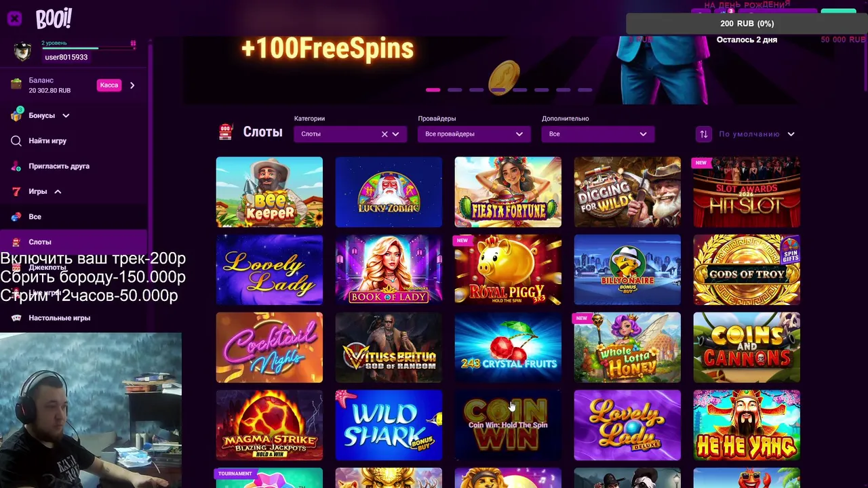Expand the Bonuses menu chevron
868x488 pixels.
point(66,116)
